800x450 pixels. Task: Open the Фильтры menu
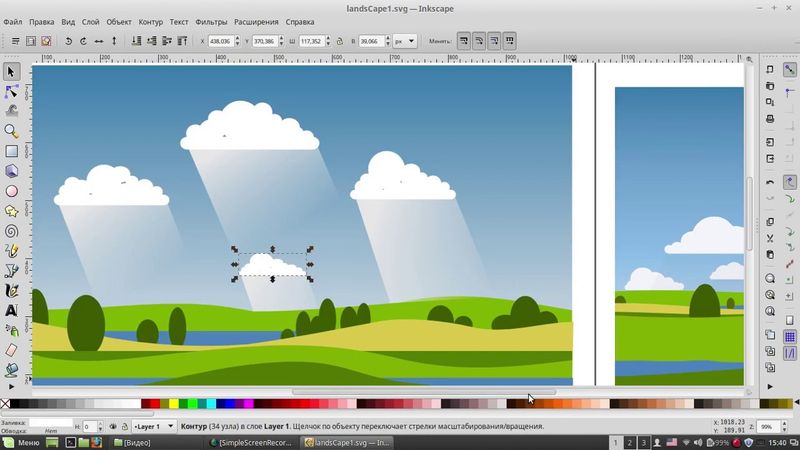(211, 22)
